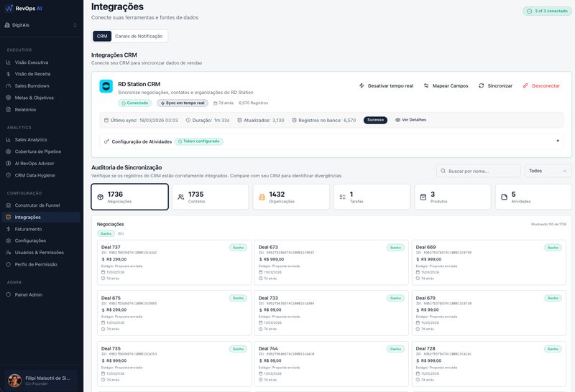
Task: Click the Sincronizar button
Action: pos(495,85)
